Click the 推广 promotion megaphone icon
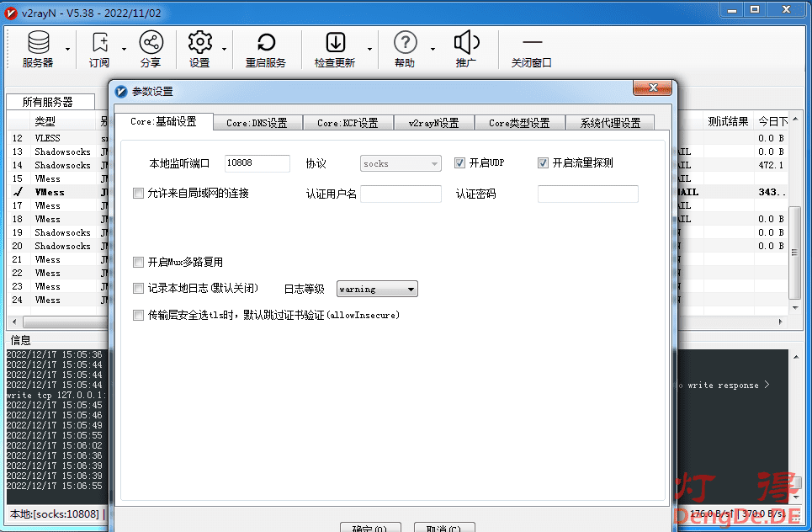 click(466, 44)
